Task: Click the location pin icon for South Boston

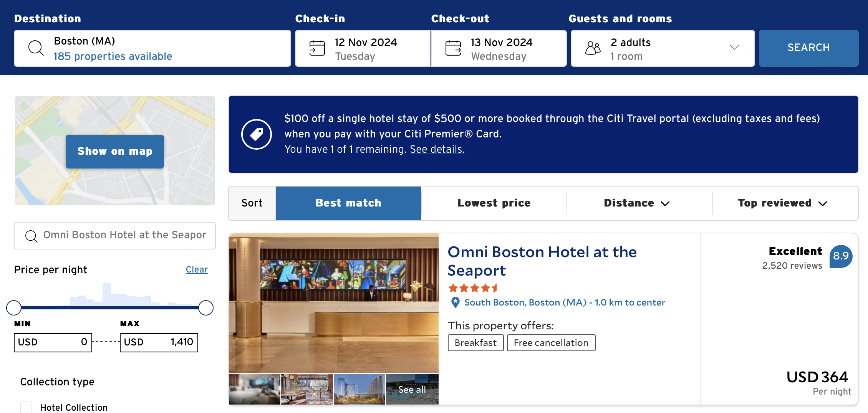Action: 455,302
